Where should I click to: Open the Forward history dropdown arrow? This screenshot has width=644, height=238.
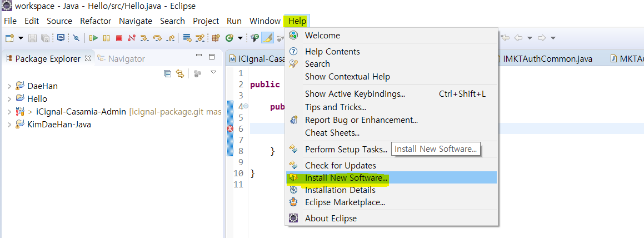click(553, 38)
